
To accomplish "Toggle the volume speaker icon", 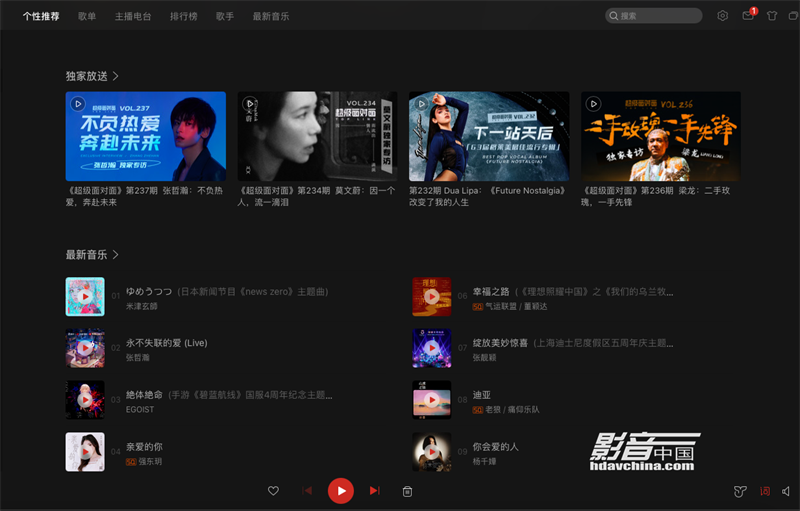I will pyautogui.click(x=786, y=492).
